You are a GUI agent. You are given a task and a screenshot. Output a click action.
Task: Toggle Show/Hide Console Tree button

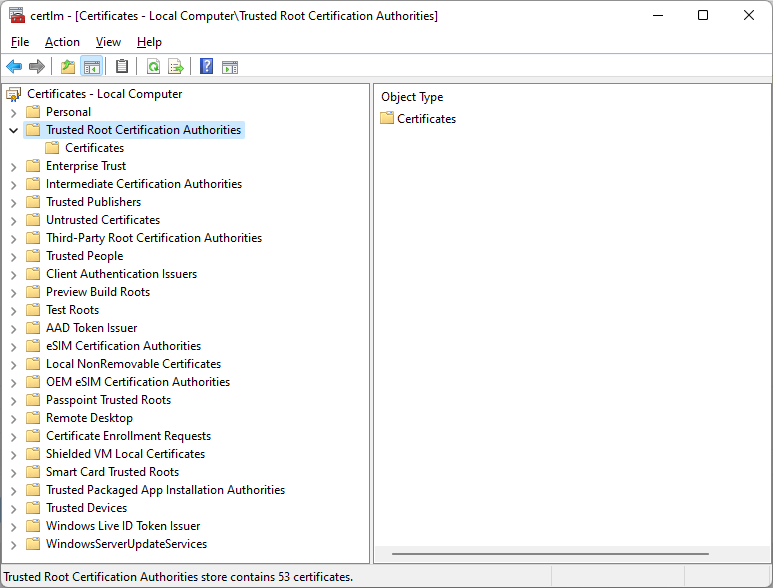click(x=92, y=67)
